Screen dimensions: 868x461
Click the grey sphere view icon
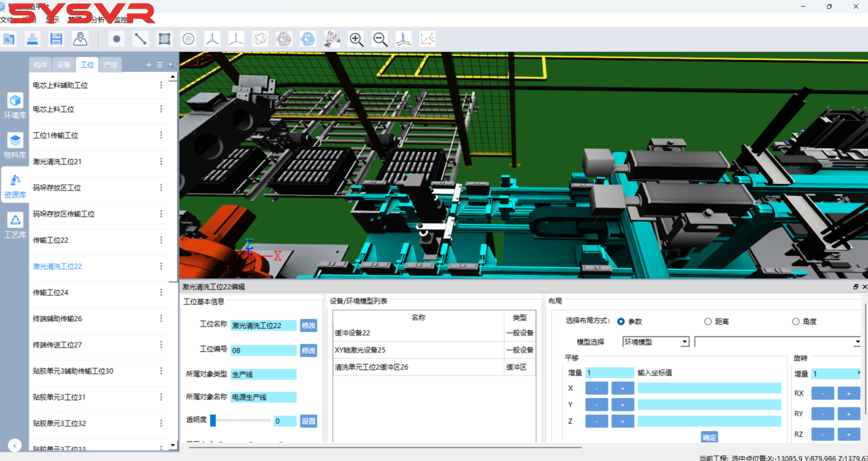[284, 39]
